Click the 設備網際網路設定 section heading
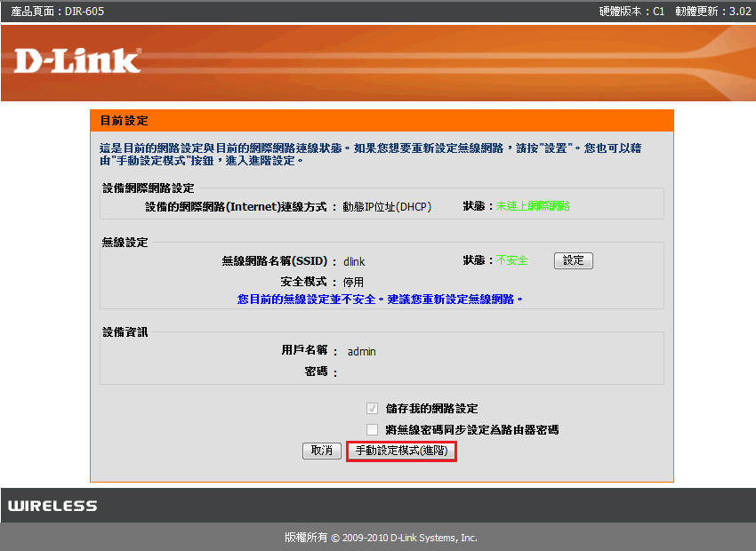 [x=149, y=188]
